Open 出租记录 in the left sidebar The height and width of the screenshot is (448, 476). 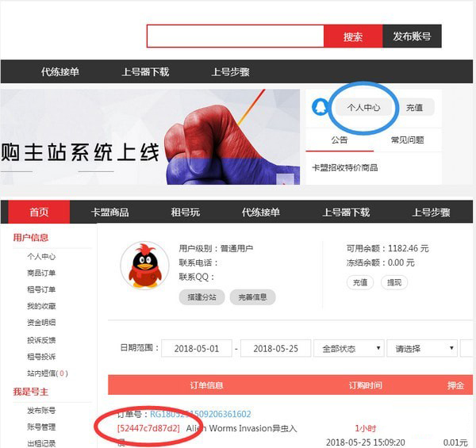click(x=41, y=443)
